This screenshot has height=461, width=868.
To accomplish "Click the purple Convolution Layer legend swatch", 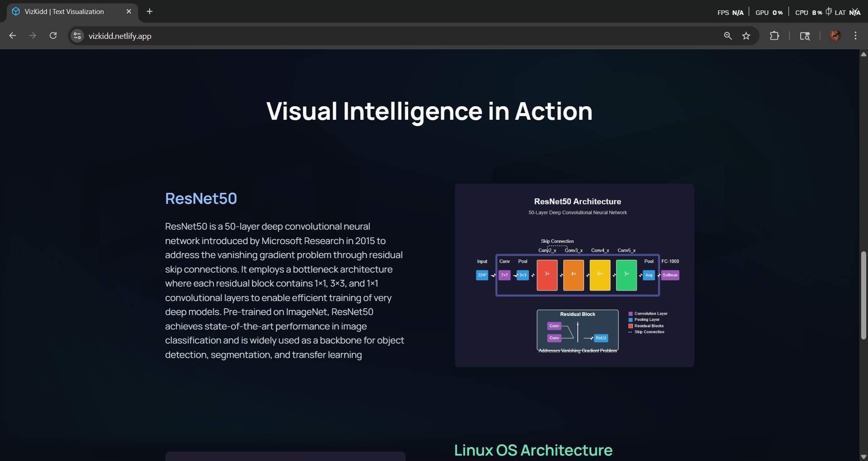I will coord(631,314).
